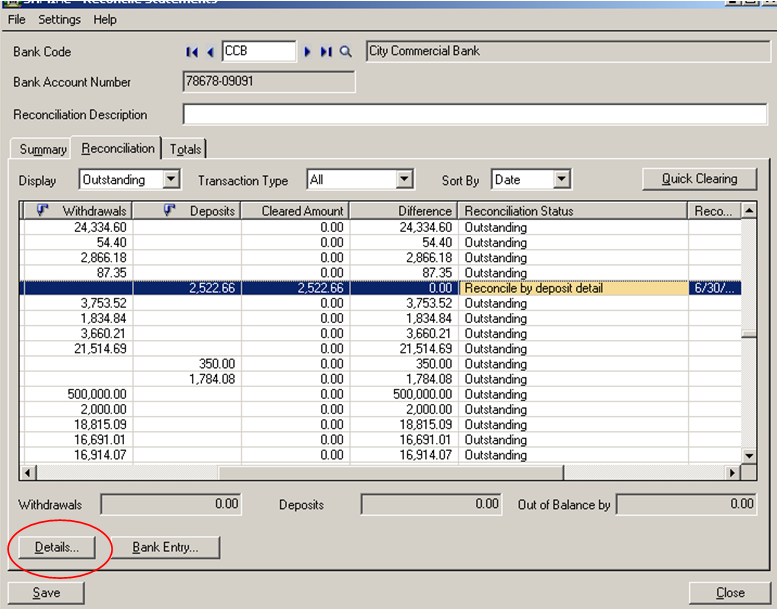Select the 18,815.09 withdrawal cell
This screenshot has height=610, width=777.
coord(78,425)
